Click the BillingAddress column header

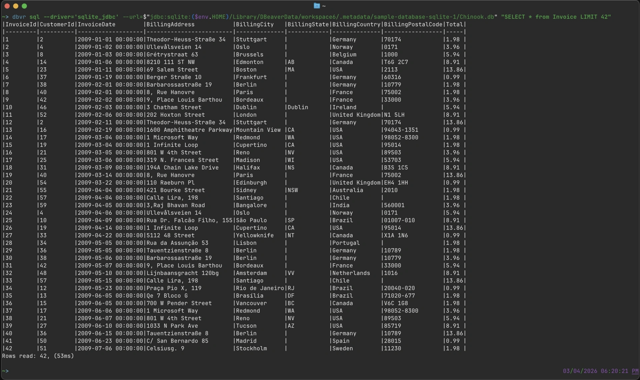[171, 24]
